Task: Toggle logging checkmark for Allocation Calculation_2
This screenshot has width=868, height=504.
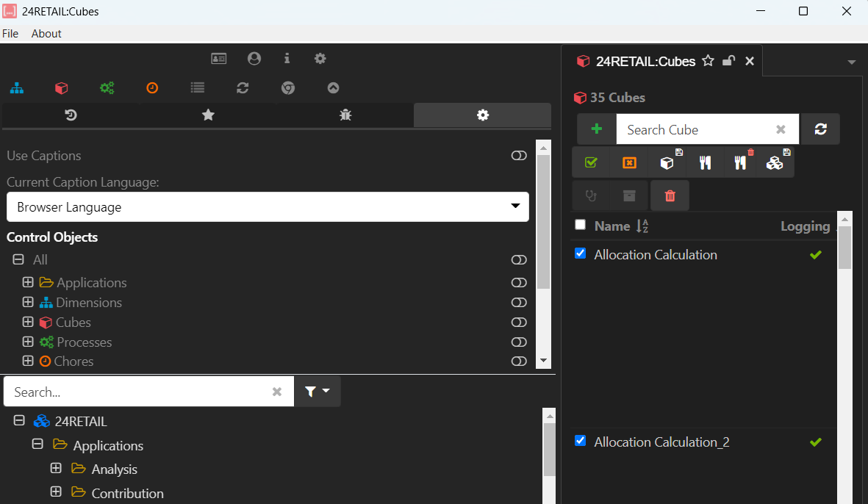Action: [815, 442]
